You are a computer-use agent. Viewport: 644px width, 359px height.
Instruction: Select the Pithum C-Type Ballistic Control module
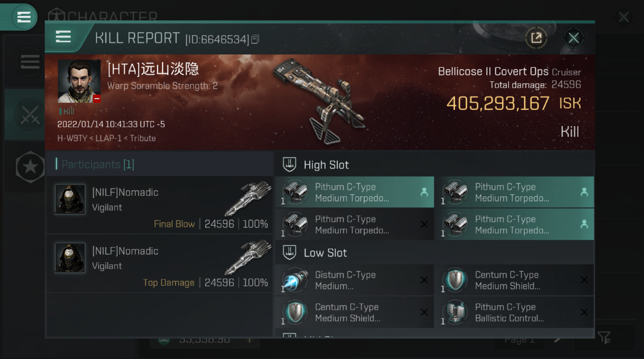(509, 312)
